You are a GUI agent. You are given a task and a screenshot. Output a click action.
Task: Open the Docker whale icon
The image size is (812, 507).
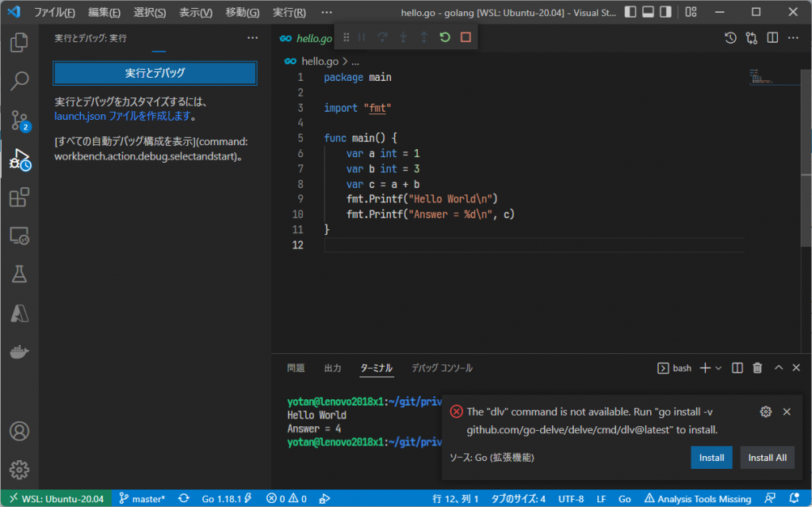[19, 352]
